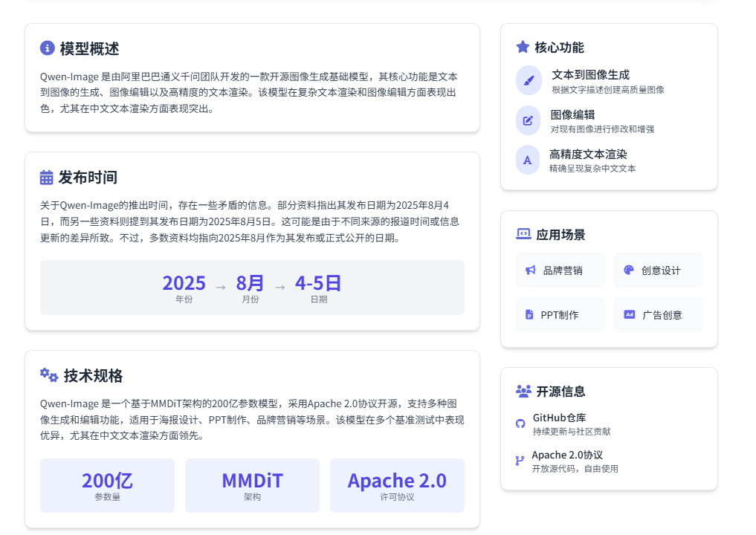This screenshot has height=535, width=756.
Task: Click the 8月 月份 value
Action: click(x=250, y=283)
